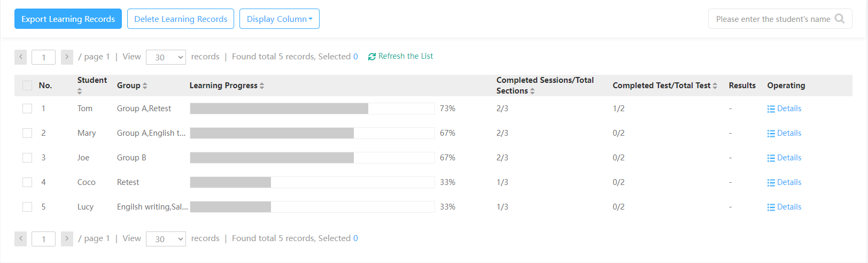Sort by Student column arrows
The height and width of the screenshot is (263, 868).
point(80,91)
